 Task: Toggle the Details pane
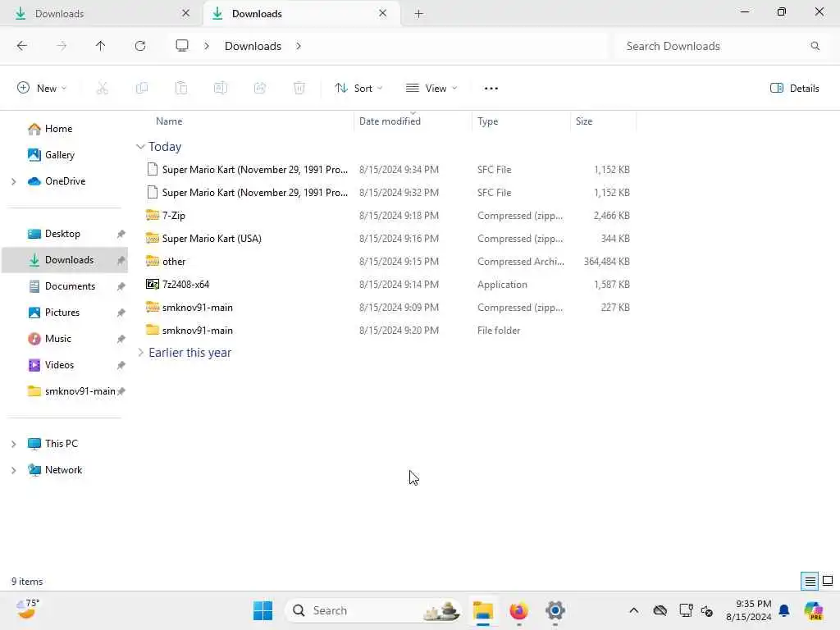[794, 89]
